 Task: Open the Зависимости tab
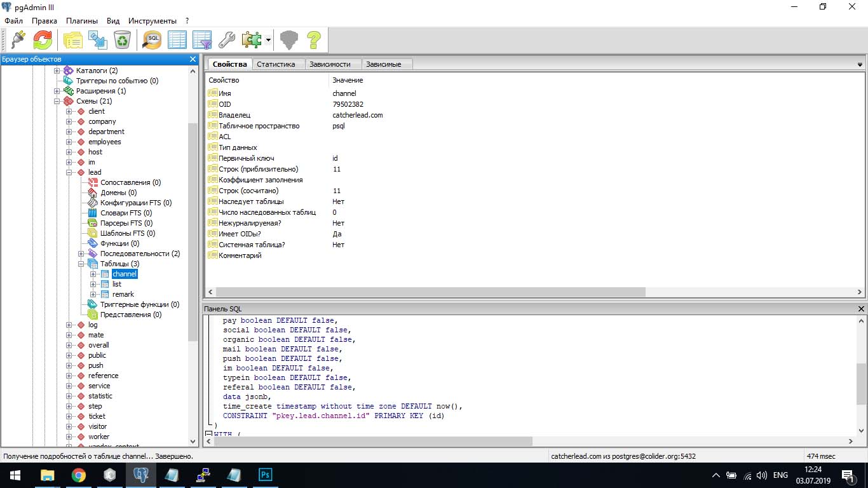click(329, 64)
